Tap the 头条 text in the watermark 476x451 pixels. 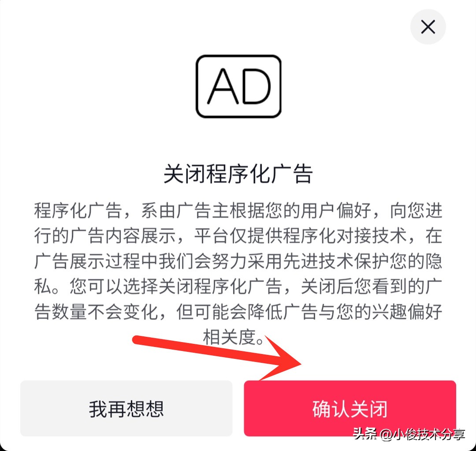point(364,434)
